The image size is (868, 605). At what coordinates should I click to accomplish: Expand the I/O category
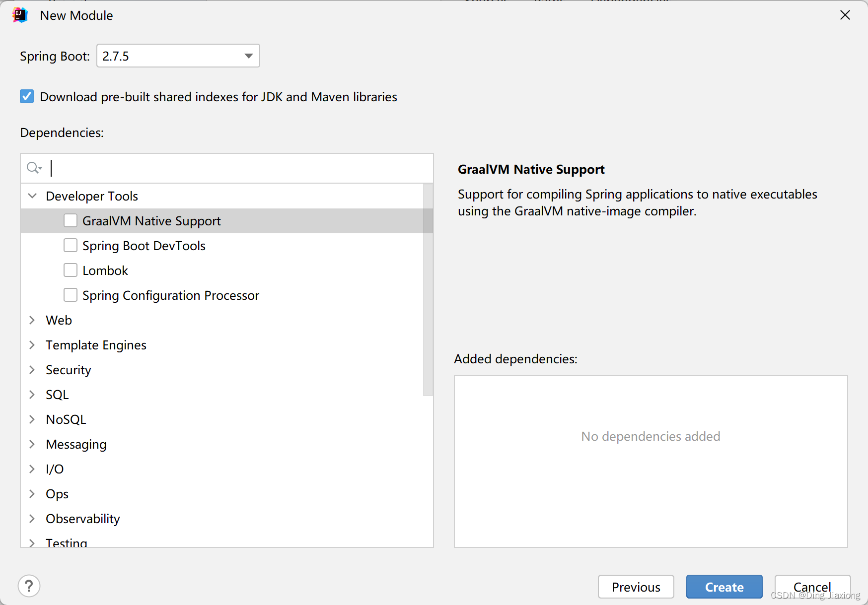tap(32, 469)
